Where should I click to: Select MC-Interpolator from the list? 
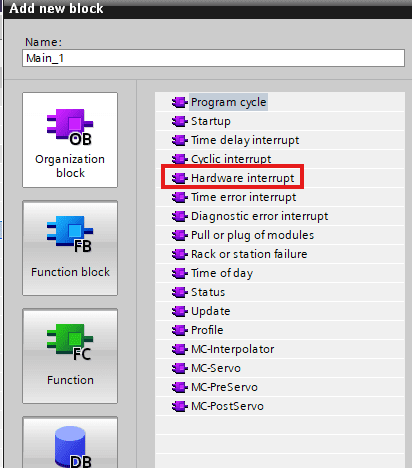coord(232,349)
